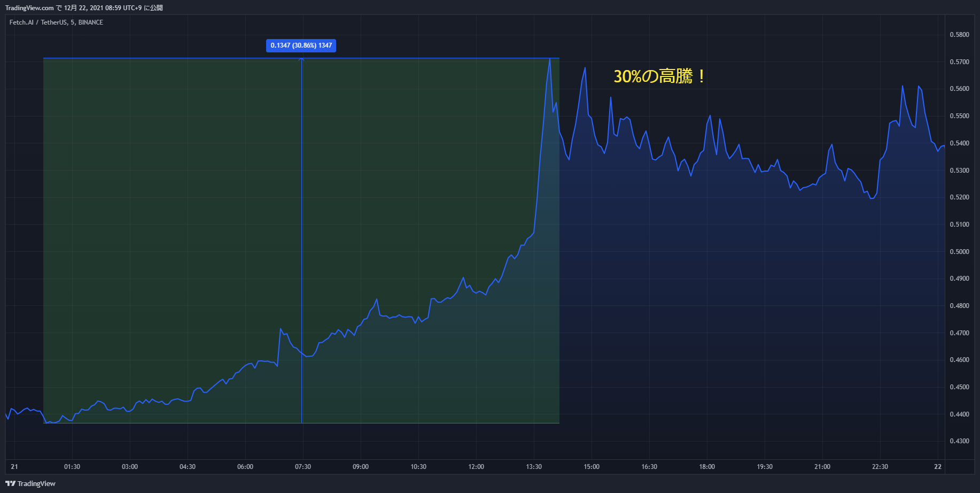Screen dimensions: 980x493
Task: Click the 13:30 time axis label
Action: coord(534,467)
